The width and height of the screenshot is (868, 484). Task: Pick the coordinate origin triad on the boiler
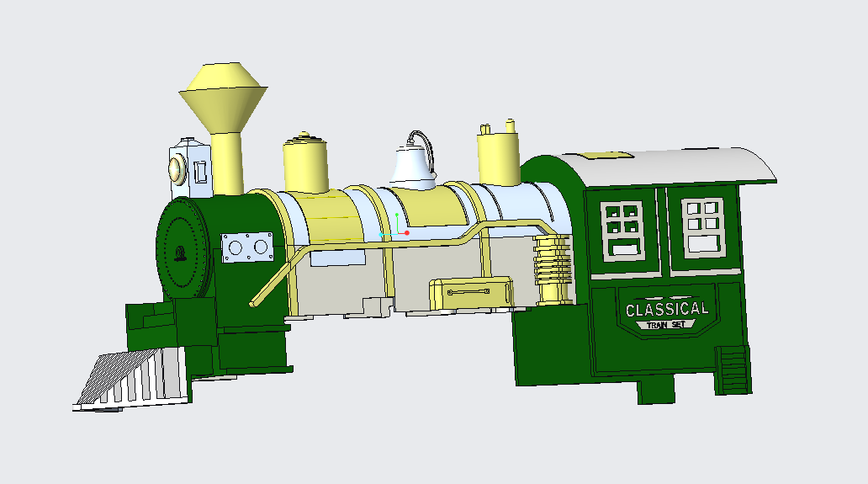click(x=395, y=226)
